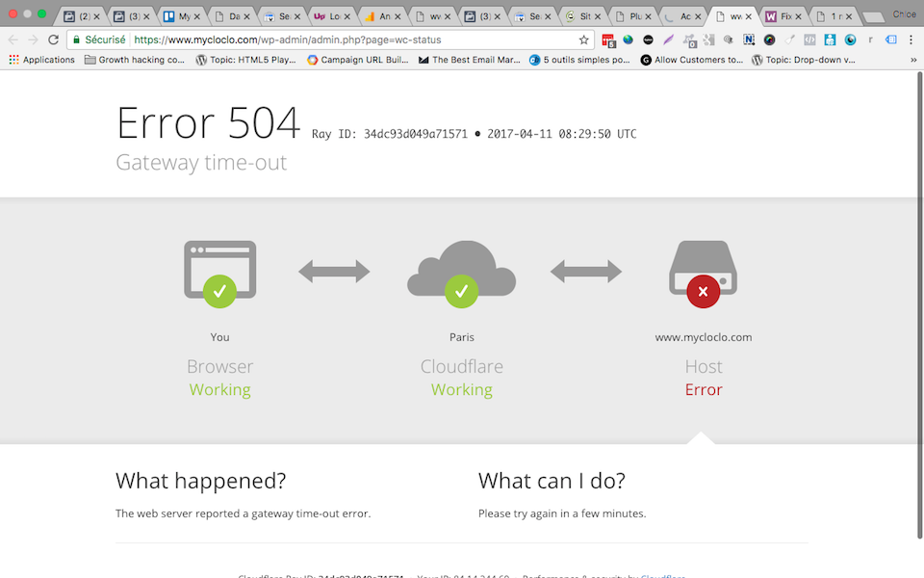Open the Topic: Drop-down v... bookmark
This screenshot has height=578, width=924.
[803, 60]
